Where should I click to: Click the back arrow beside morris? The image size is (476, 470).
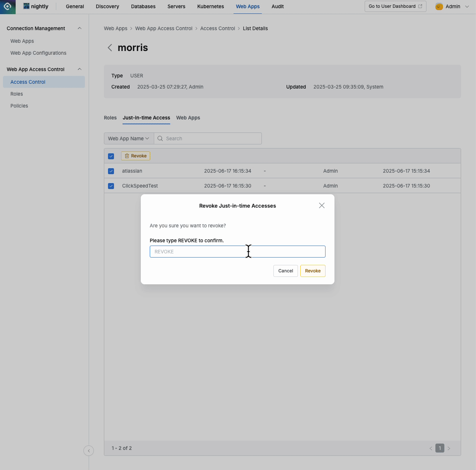click(110, 48)
